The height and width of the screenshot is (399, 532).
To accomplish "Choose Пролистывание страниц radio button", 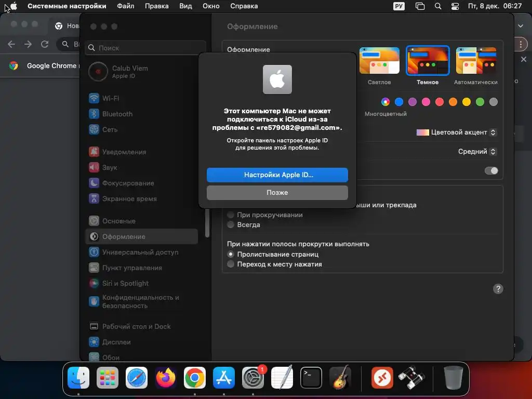I will (231, 254).
